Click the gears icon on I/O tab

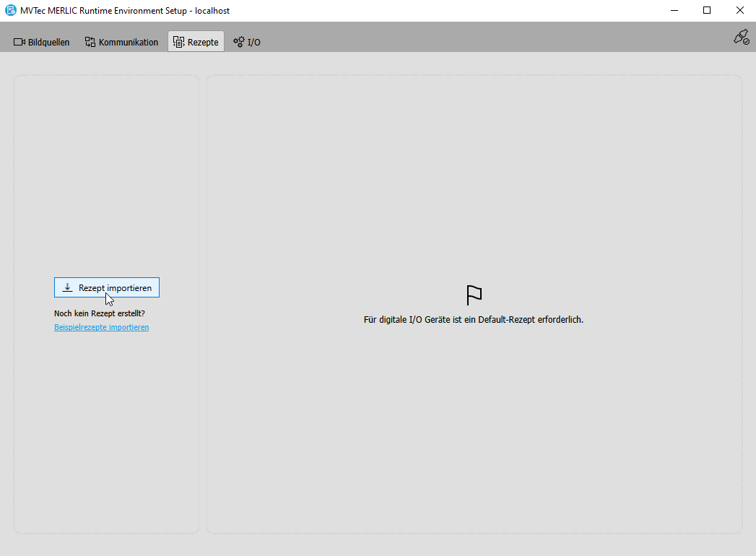tap(238, 43)
